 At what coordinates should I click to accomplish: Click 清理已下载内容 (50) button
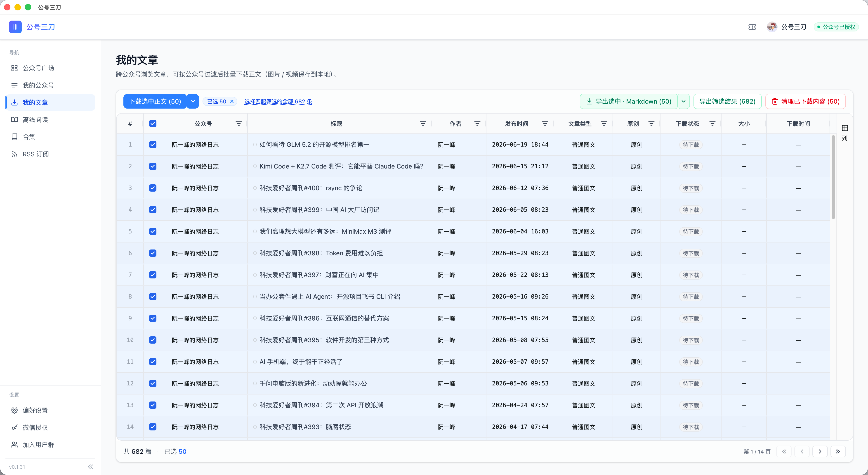click(x=806, y=102)
